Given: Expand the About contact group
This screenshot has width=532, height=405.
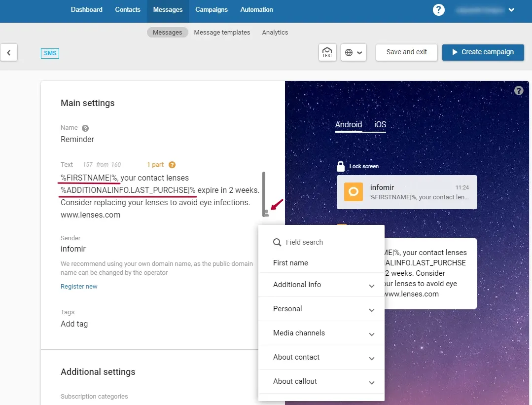Looking at the screenshot, I should 371,358.
